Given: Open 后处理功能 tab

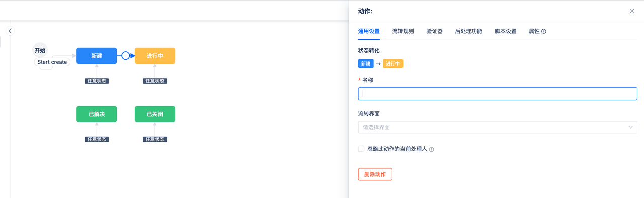Looking at the screenshot, I should coord(468,31).
